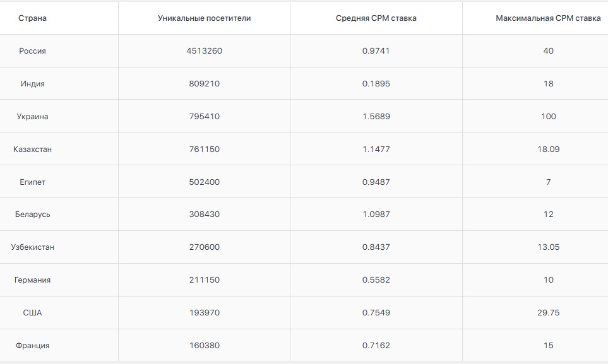Click the Франция row label

[32, 346]
